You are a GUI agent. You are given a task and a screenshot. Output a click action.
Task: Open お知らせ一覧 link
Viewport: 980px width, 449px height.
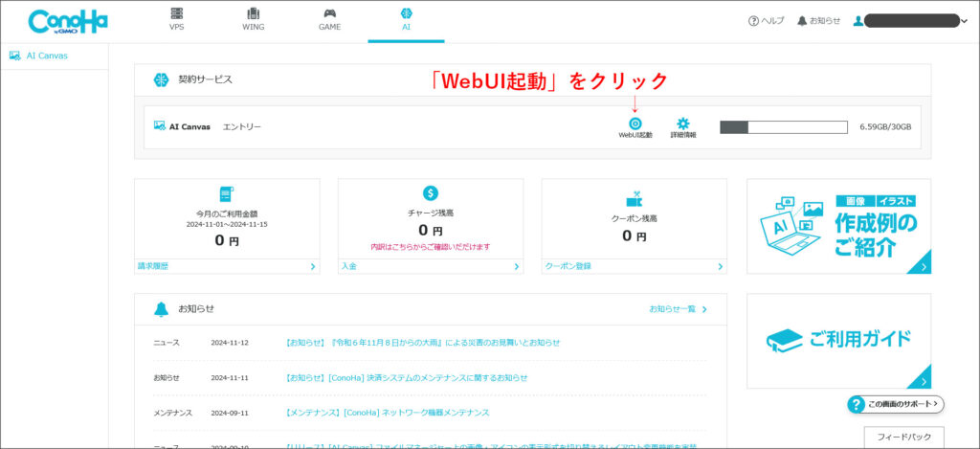click(673, 309)
